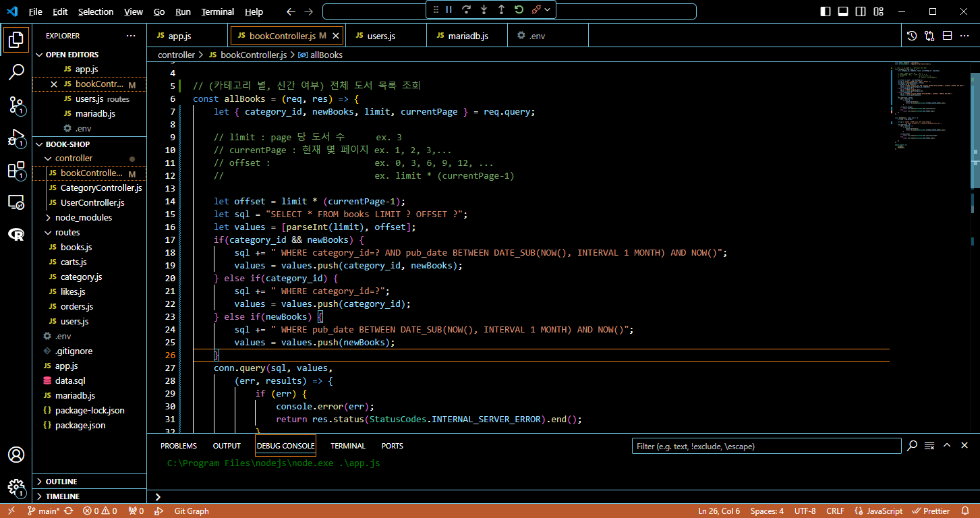Open notifications bell in status bar
The width and height of the screenshot is (980, 518).
click(x=966, y=511)
